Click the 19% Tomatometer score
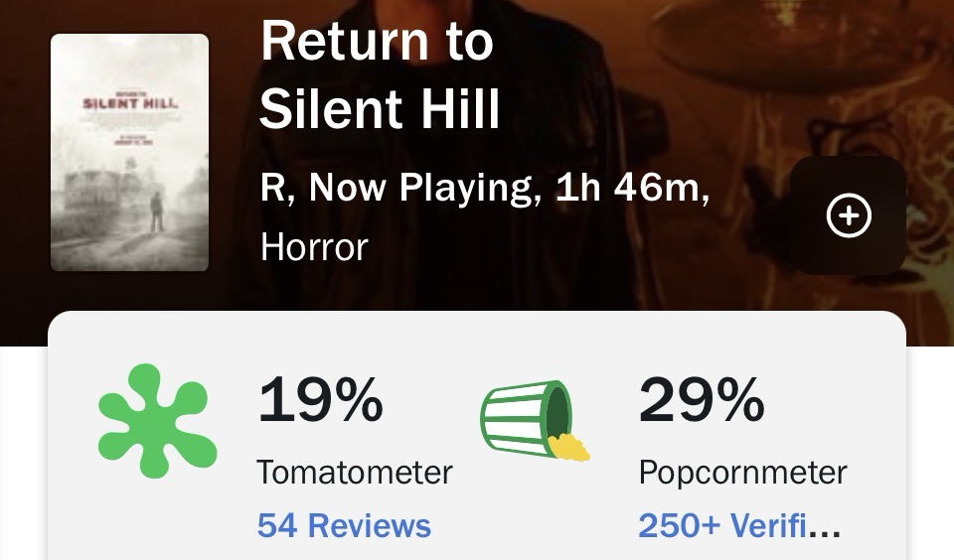This screenshot has width=954, height=560. pyautogui.click(x=320, y=399)
